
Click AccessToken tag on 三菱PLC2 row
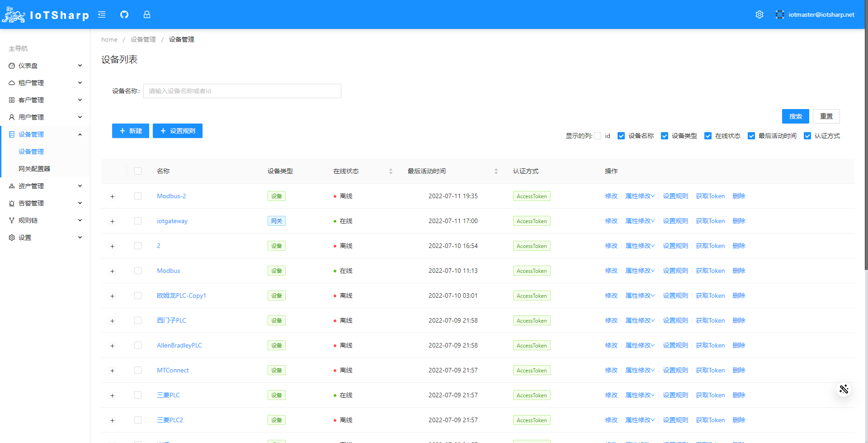(532, 420)
